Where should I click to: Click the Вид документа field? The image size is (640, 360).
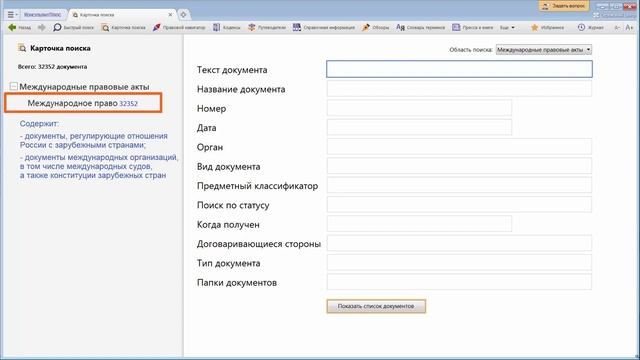tap(459, 166)
